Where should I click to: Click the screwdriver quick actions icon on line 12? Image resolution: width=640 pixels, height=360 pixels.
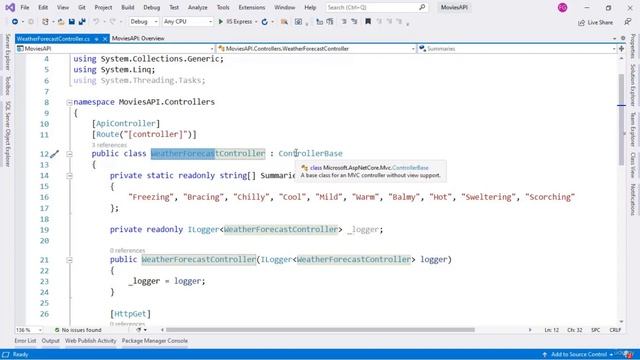click(x=55, y=154)
